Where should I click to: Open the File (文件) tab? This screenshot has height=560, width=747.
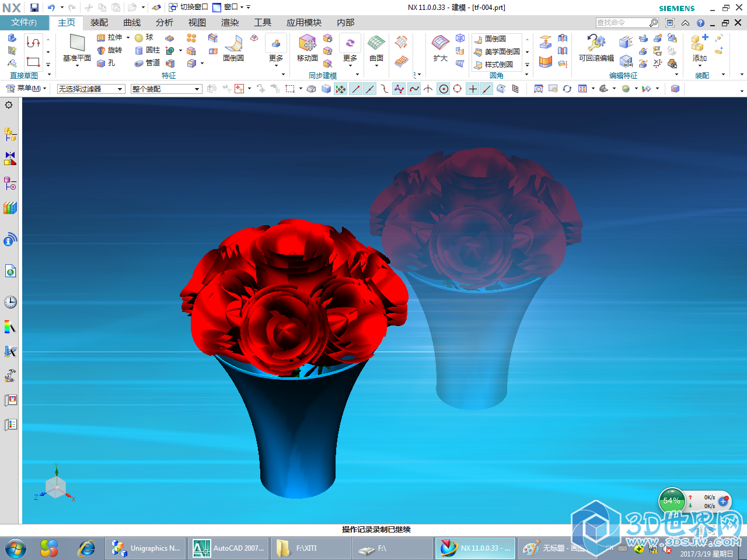click(x=24, y=22)
